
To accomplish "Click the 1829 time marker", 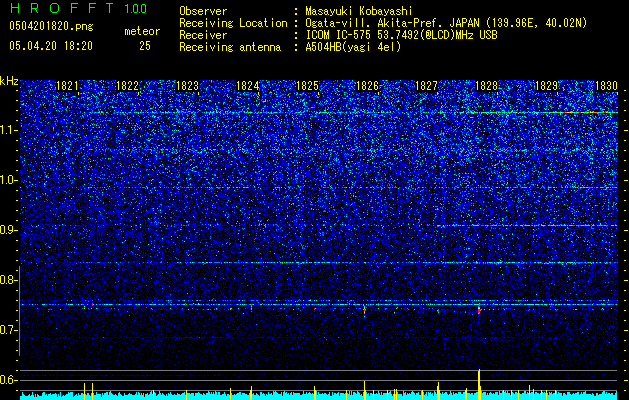I will pyautogui.click(x=546, y=86).
